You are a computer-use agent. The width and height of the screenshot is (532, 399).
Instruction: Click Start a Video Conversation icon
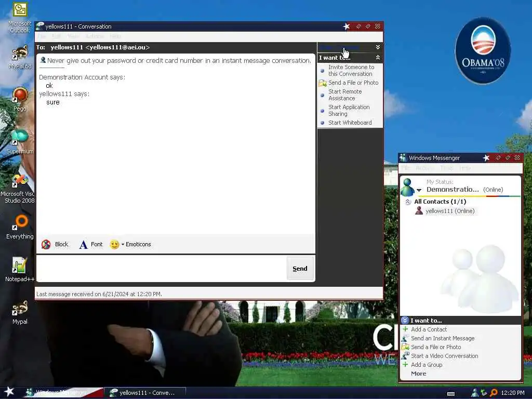coord(405,356)
